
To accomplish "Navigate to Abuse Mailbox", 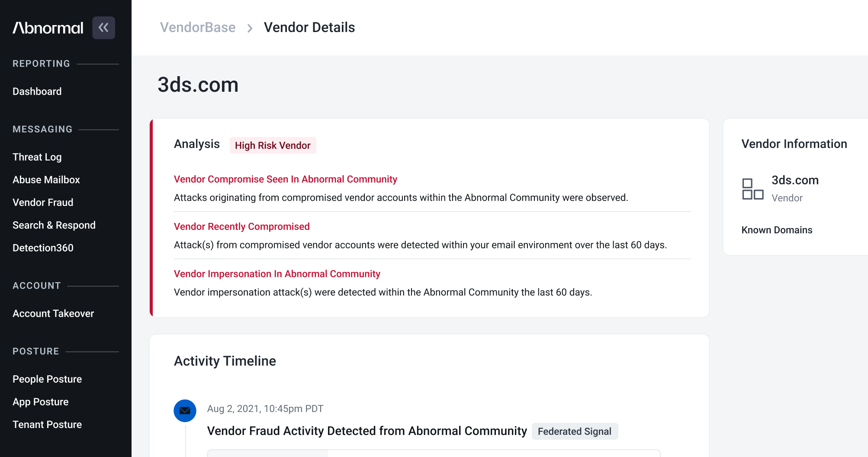I will (46, 180).
